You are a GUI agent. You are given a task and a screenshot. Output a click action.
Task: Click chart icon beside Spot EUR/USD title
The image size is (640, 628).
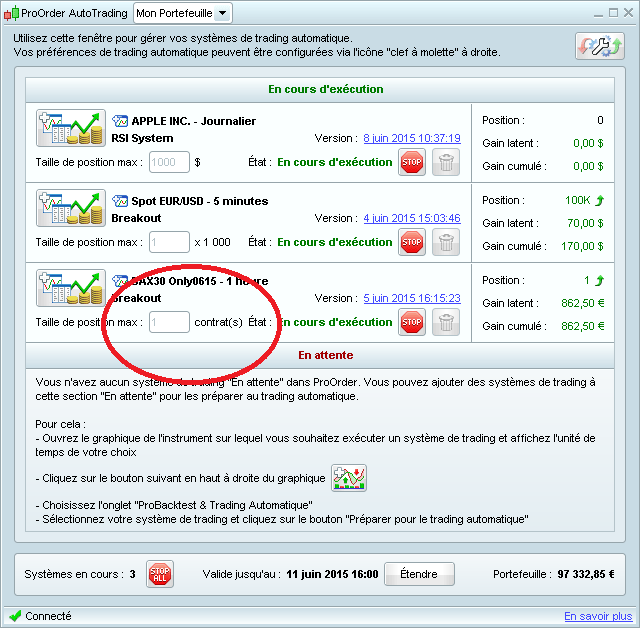pyautogui.click(x=120, y=201)
